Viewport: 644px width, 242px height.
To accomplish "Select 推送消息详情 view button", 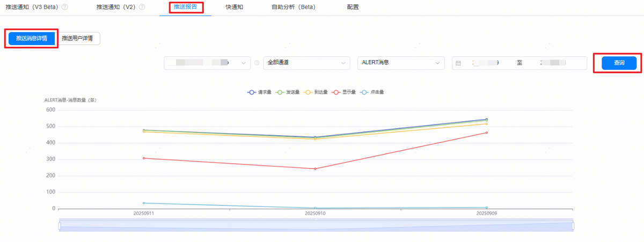I will tap(32, 39).
